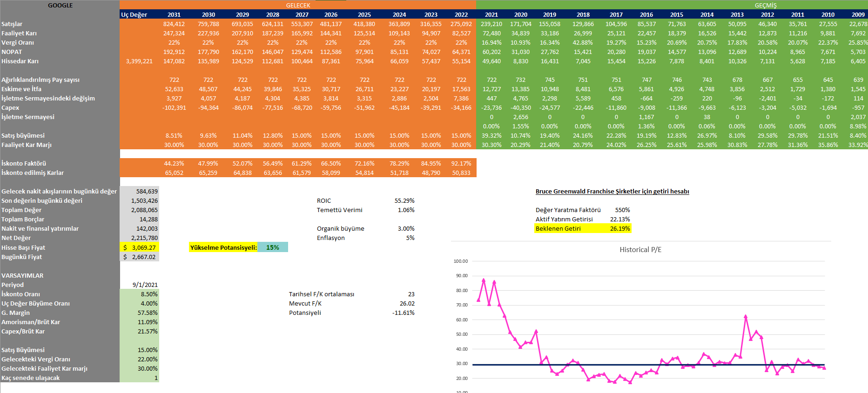Select the Hissedar Karı value 3,399,221
The image size is (868, 393).
(x=139, y=61)
